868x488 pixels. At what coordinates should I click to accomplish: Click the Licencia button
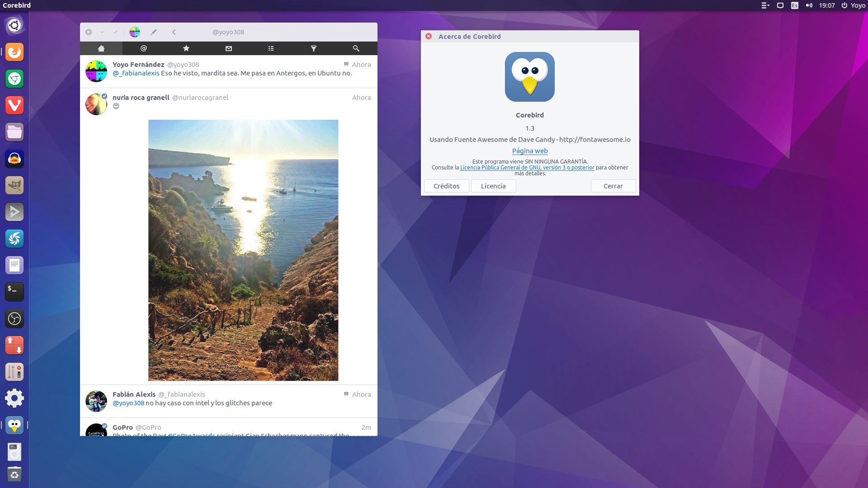click(x=493, y=186)
